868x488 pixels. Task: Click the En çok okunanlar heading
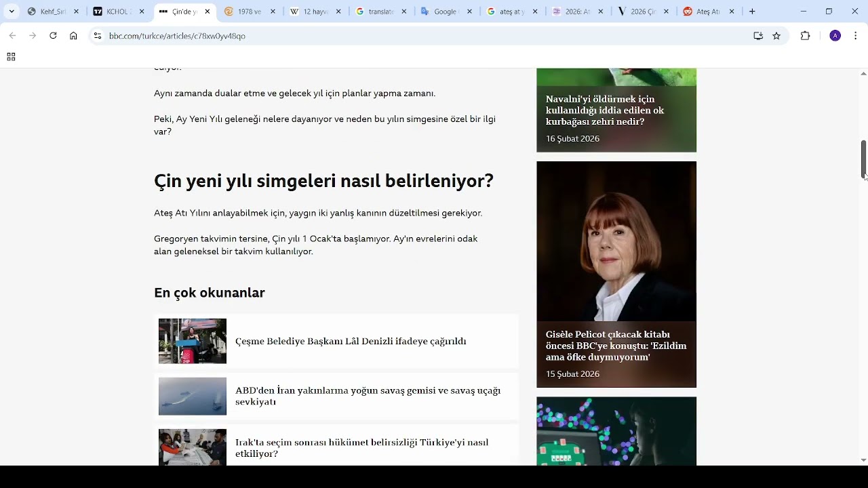(x=210, y=293)
